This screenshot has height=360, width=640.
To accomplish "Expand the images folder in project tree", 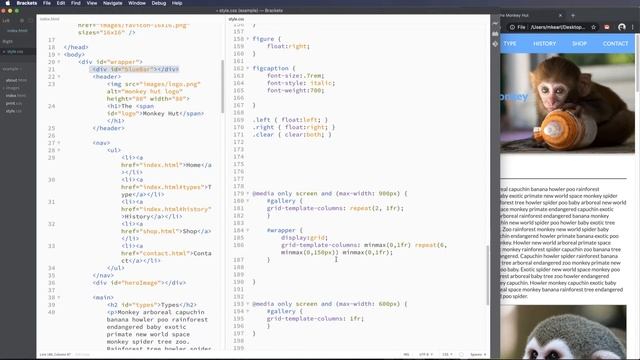I will [x=12, y=88].
